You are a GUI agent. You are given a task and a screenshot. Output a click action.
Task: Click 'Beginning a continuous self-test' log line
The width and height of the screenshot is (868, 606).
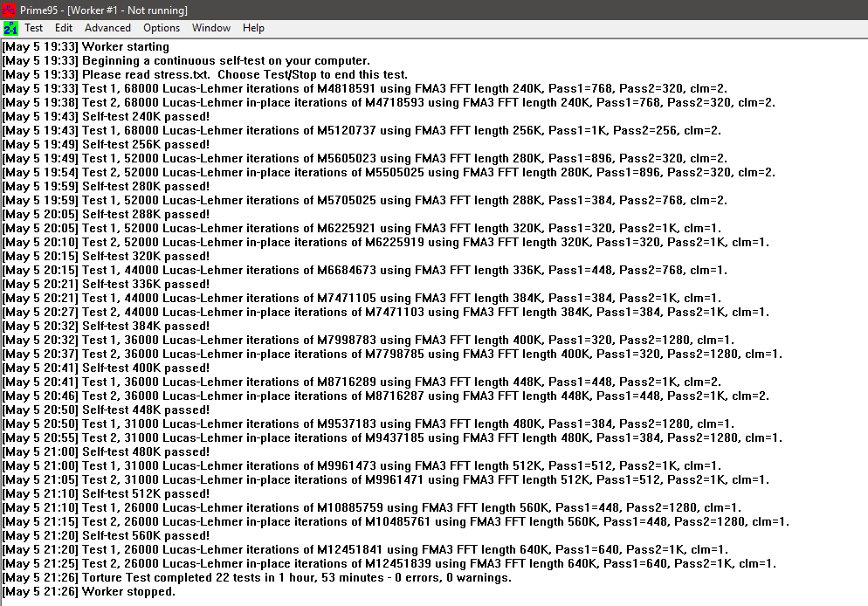coord(186,60)
